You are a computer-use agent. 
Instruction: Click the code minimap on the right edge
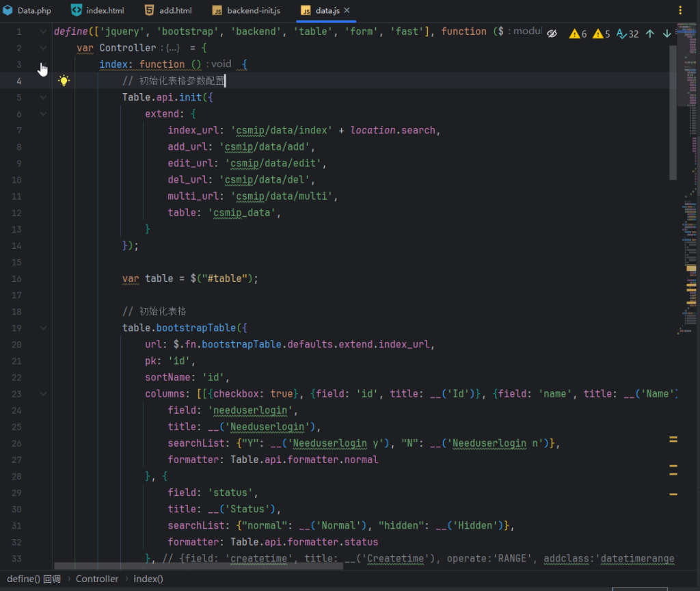pyautogui.click(x=688, y=205)
